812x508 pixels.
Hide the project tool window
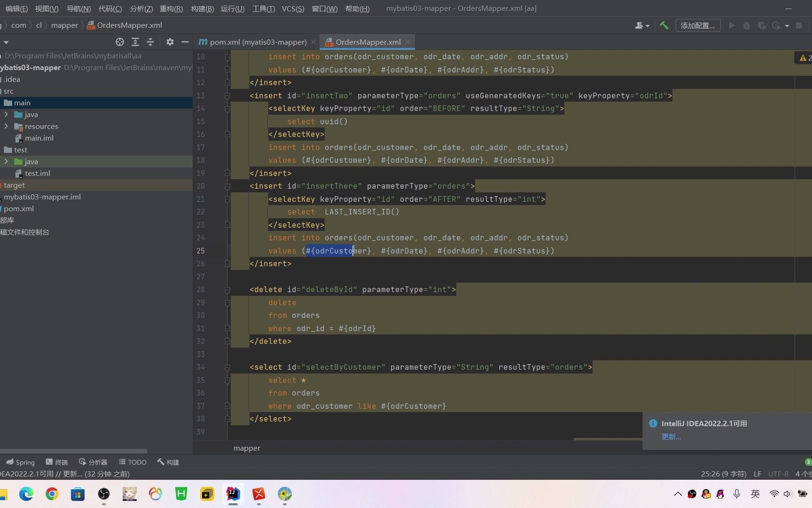[x=185, y=42]
